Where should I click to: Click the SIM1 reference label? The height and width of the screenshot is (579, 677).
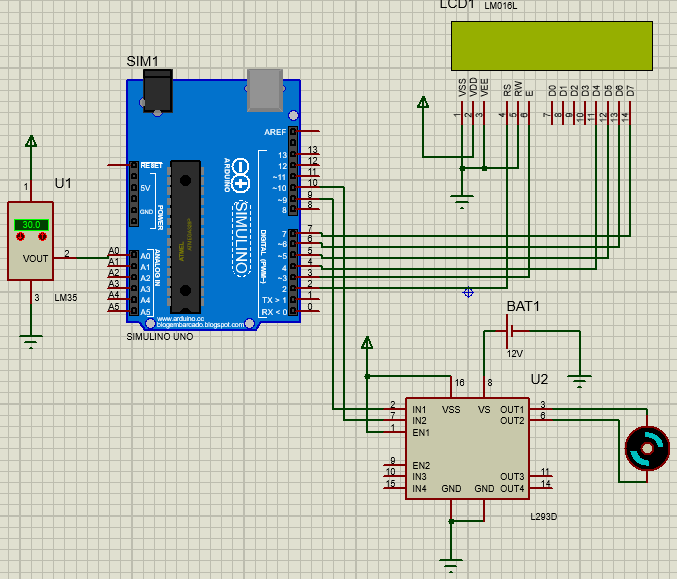click(142, 61)
